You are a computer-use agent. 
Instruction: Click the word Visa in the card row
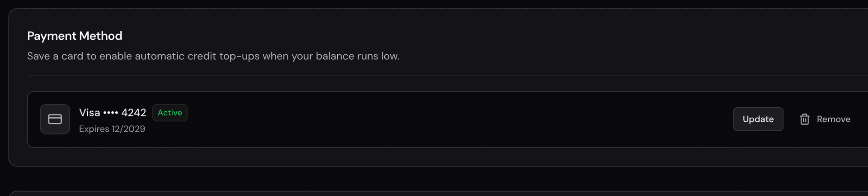pyautogui.click(x=90, y=113)
